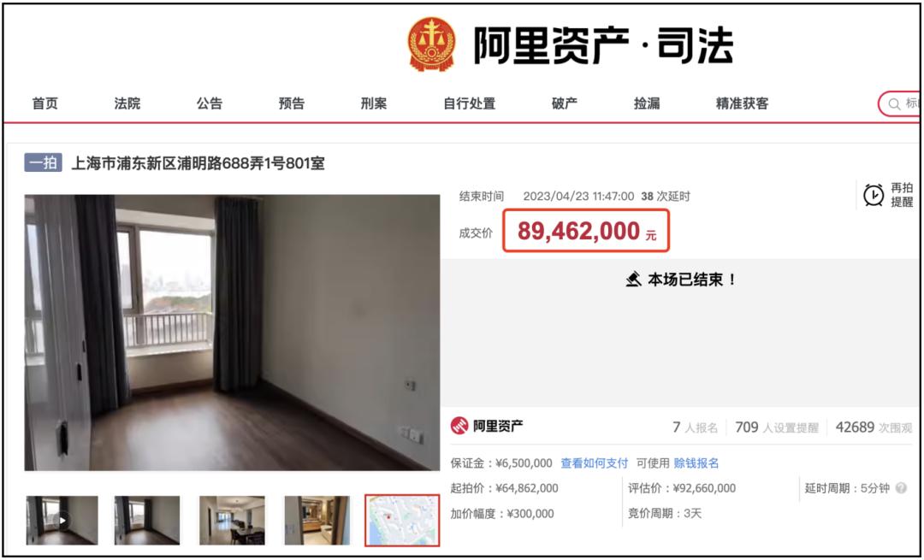Open the 自行处置 navigation item

click(x=469, y=103)
